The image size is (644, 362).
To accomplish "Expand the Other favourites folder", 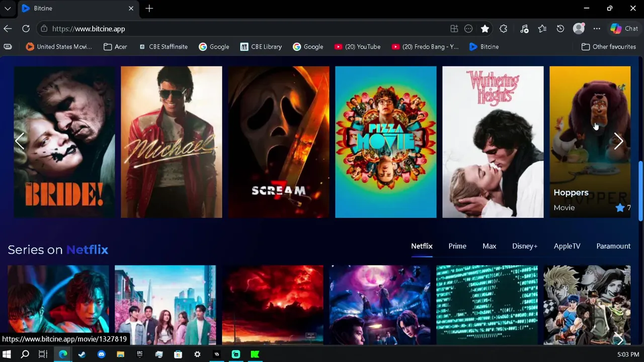I will click(x=609, y=47).
